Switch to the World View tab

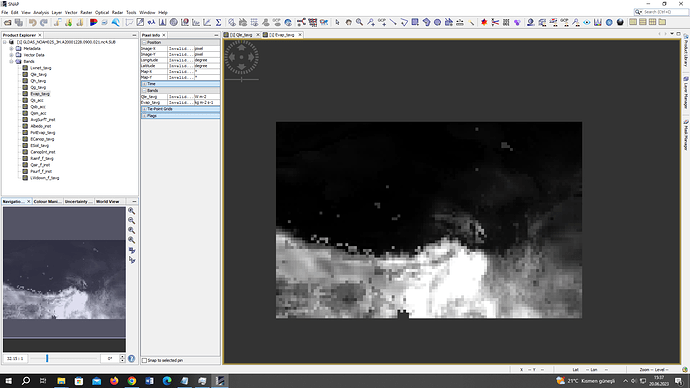click(108, 201)
